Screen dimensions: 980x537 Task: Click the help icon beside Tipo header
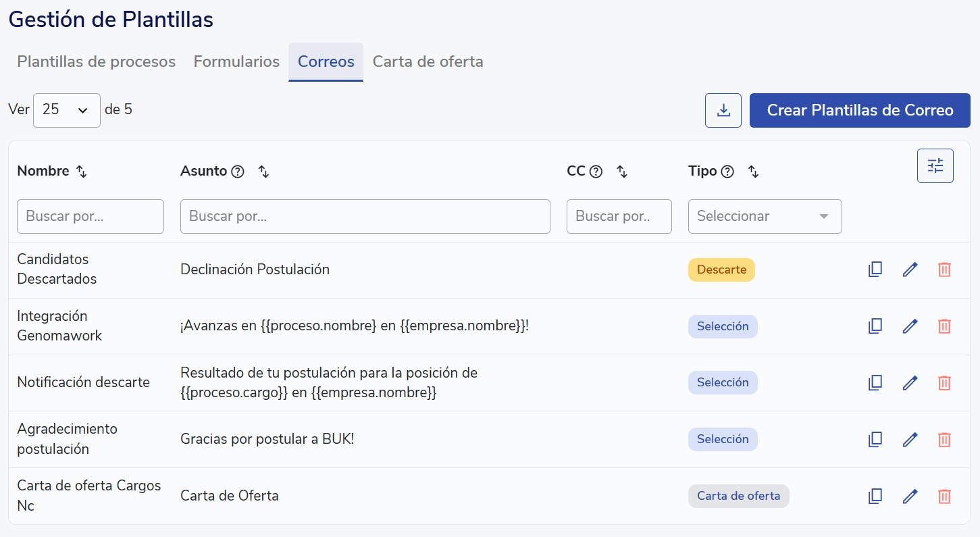click(727, 172)
